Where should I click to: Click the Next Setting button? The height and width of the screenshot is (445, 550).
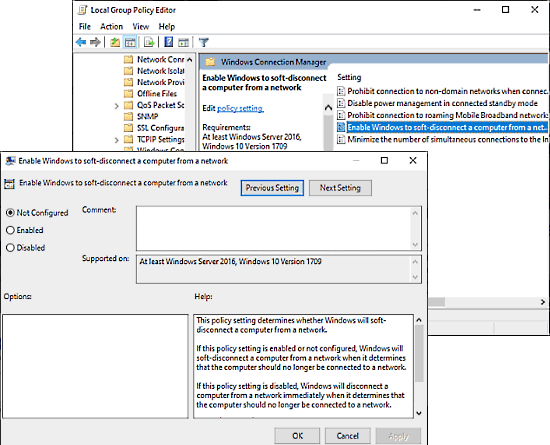340,188
